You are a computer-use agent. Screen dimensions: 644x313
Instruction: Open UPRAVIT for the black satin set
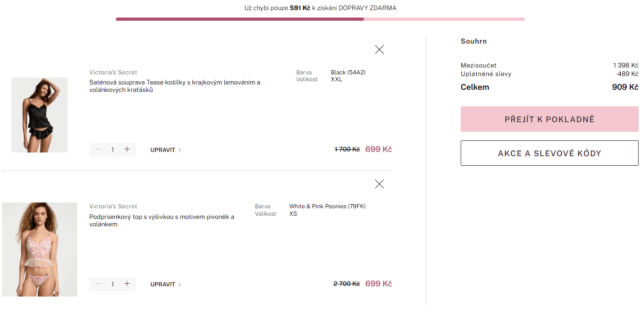coord(166,150)
